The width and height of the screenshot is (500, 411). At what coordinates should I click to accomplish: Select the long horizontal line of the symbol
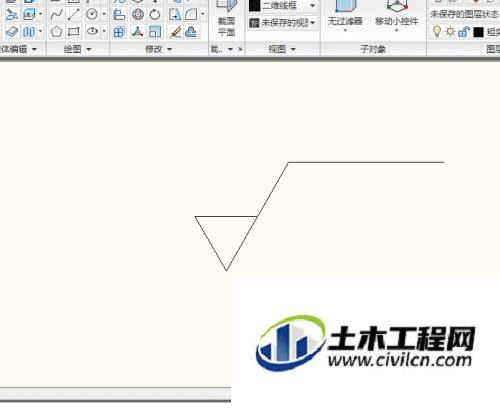click(366, 162)
